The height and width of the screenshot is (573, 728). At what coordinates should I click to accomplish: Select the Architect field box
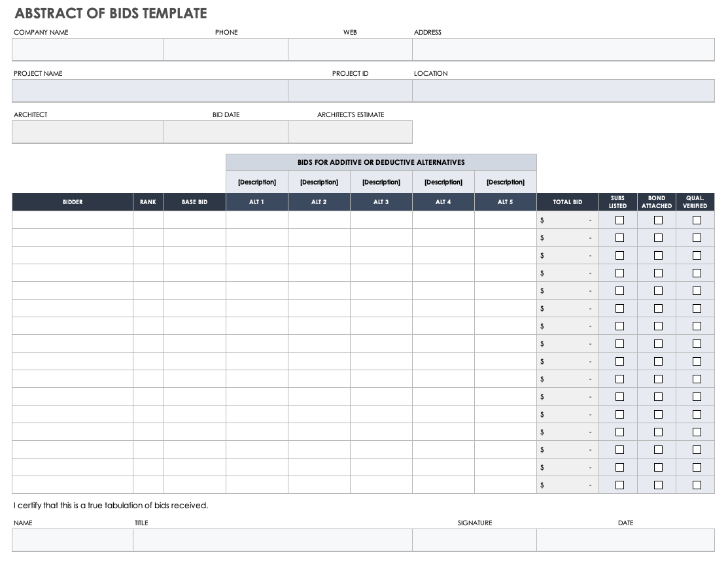[88, 132]
